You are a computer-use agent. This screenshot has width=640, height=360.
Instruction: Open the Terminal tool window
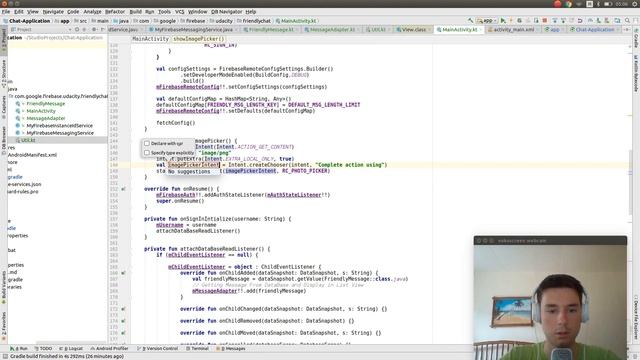click(198, 349)
